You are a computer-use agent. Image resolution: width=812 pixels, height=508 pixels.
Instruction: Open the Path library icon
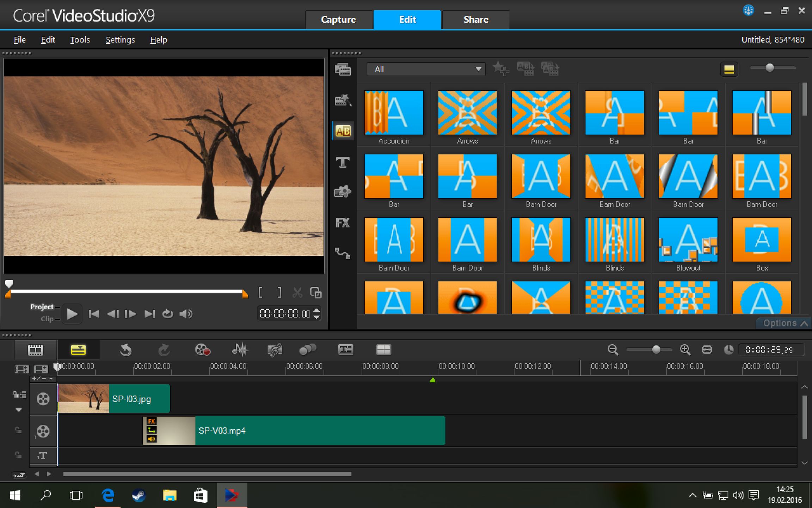pyautogui.click(x=343, y=253)
